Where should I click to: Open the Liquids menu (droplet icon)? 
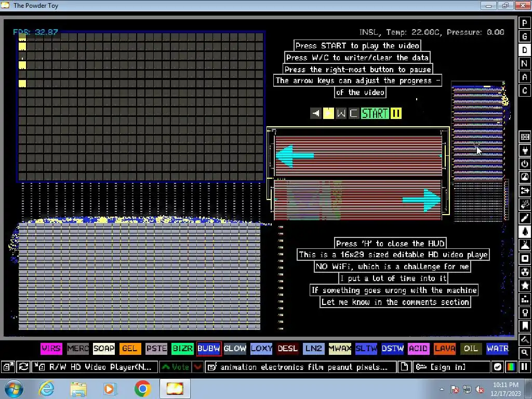click(525, 232)
